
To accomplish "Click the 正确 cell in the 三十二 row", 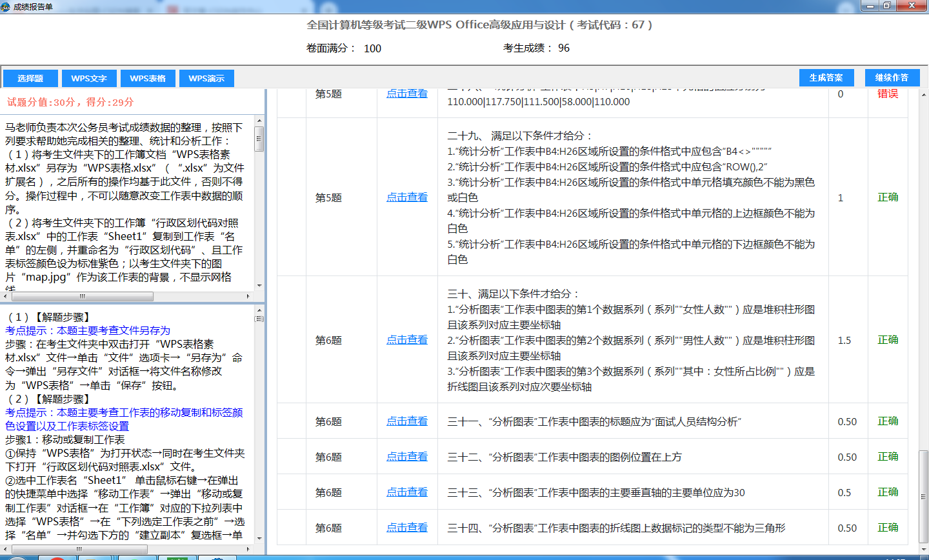I will [888, 457].
